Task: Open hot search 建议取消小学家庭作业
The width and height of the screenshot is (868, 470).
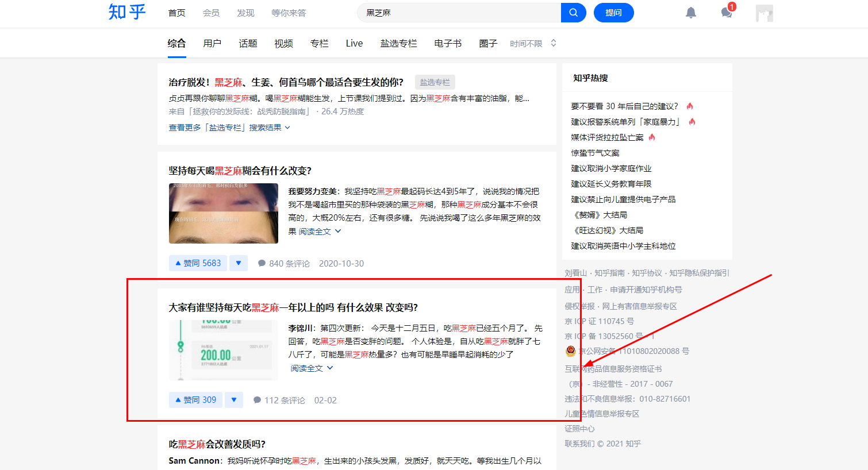Action: pyautogui.click(x=611, y=168)
